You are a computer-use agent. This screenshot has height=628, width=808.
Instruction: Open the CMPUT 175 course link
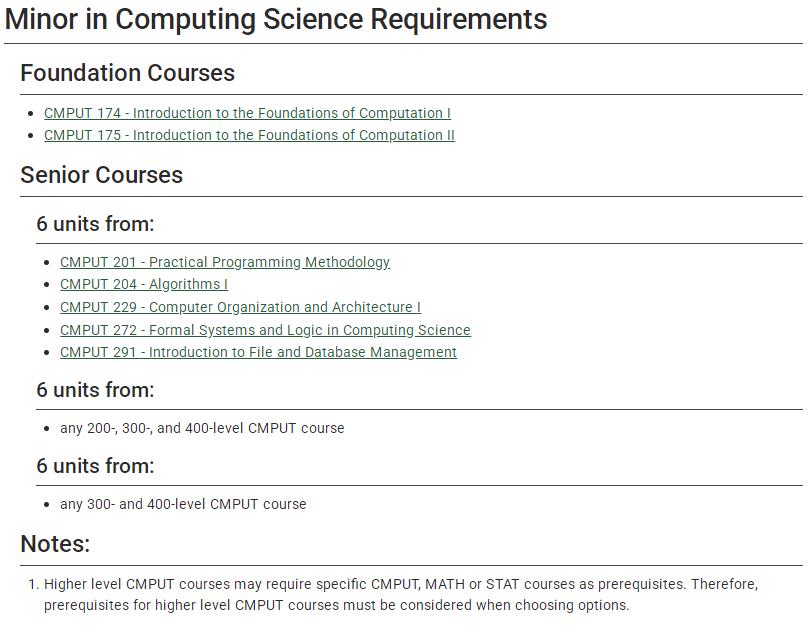(x=249, y=135)
